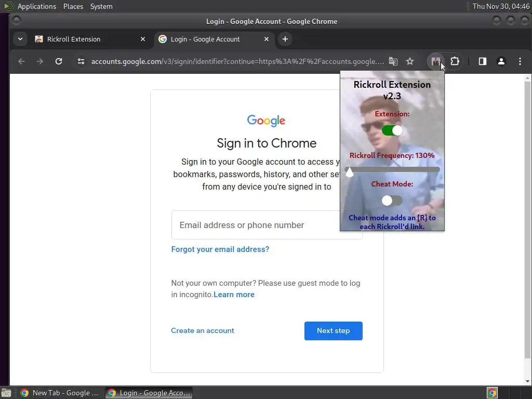Reload the current page
The image size is (532, 399).
(x=59, y=61)
